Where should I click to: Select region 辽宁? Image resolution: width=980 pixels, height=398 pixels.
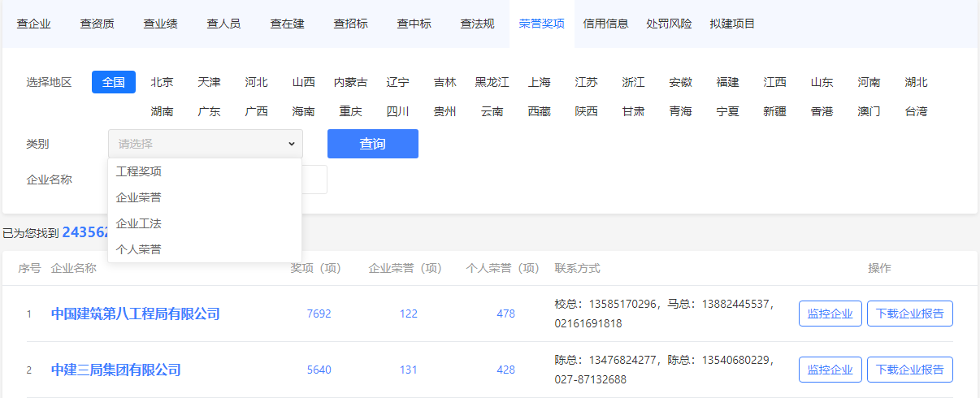[398, 82]
